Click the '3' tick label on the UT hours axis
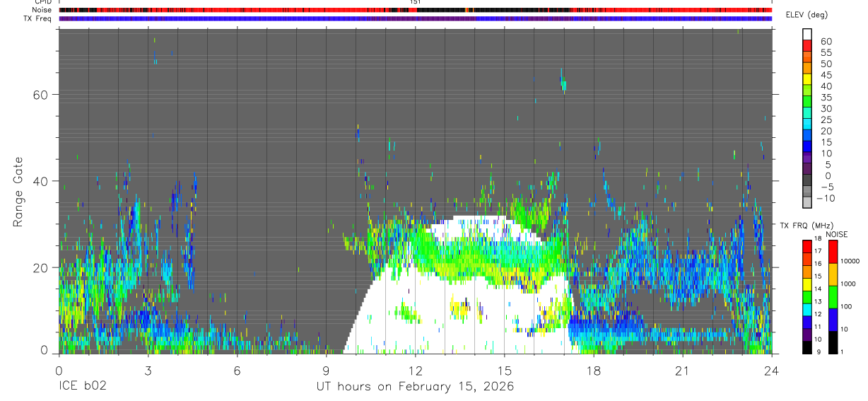 148,371
